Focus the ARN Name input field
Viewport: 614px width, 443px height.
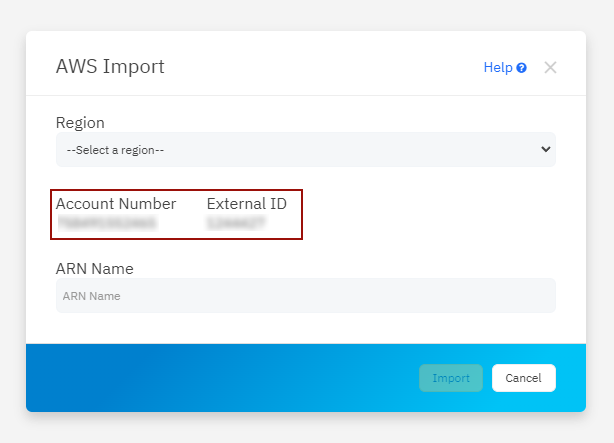[x=305, y=296]
